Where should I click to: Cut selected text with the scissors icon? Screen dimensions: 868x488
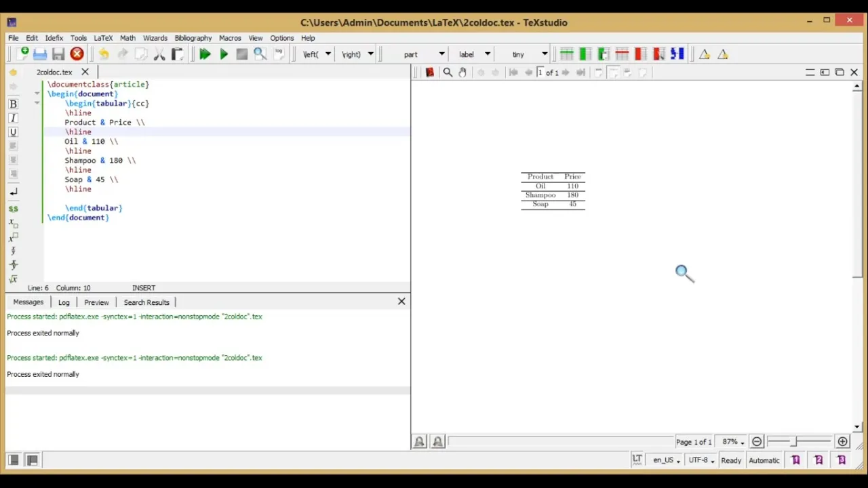click(x=159, y=54)
